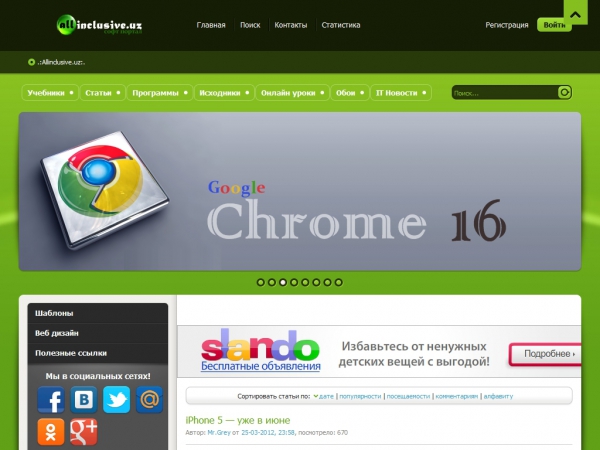Open the Онлайн уроки category menu
The height and width of the screenshot is (450, 600).
[292, 93]
